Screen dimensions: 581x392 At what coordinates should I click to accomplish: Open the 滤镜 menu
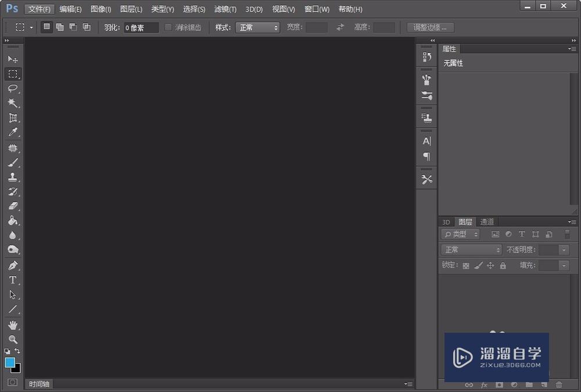click(x=225, y=9)
